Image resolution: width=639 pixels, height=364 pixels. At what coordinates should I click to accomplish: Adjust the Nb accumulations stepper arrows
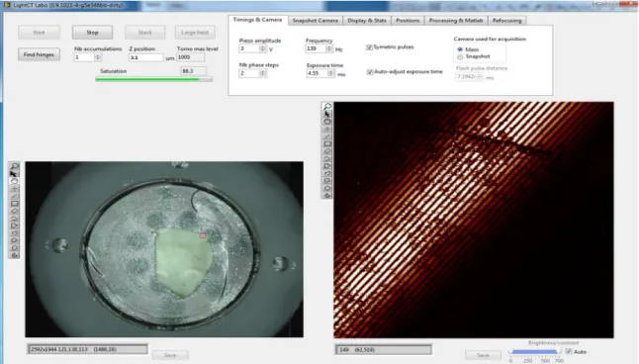coord(97,57)
